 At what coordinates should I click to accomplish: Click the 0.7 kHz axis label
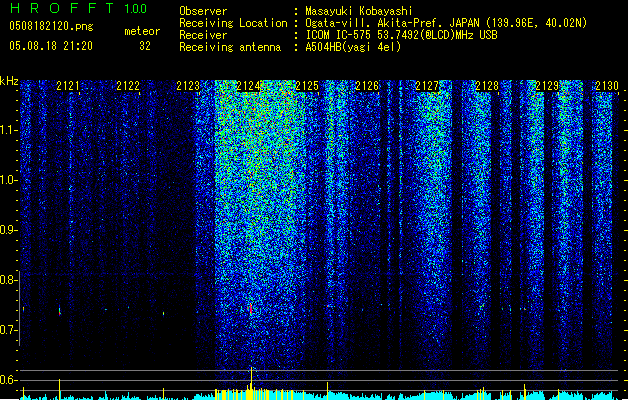(8, 330)
